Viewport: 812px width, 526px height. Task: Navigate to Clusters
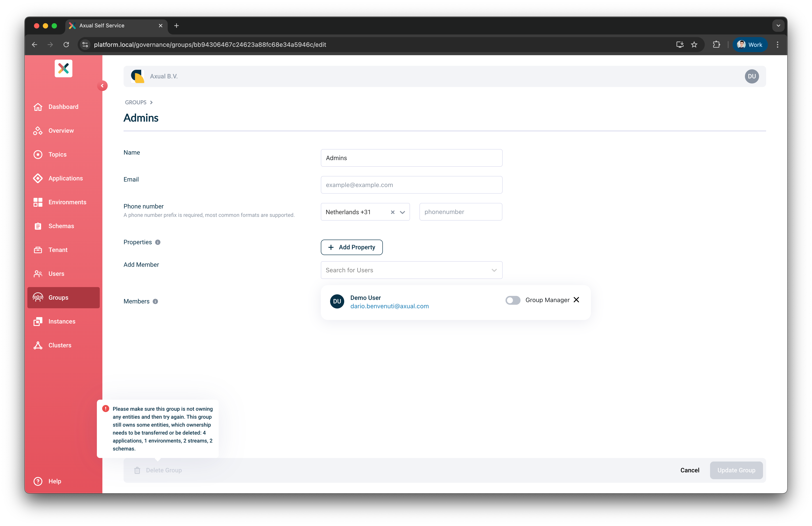click(60, 345)
